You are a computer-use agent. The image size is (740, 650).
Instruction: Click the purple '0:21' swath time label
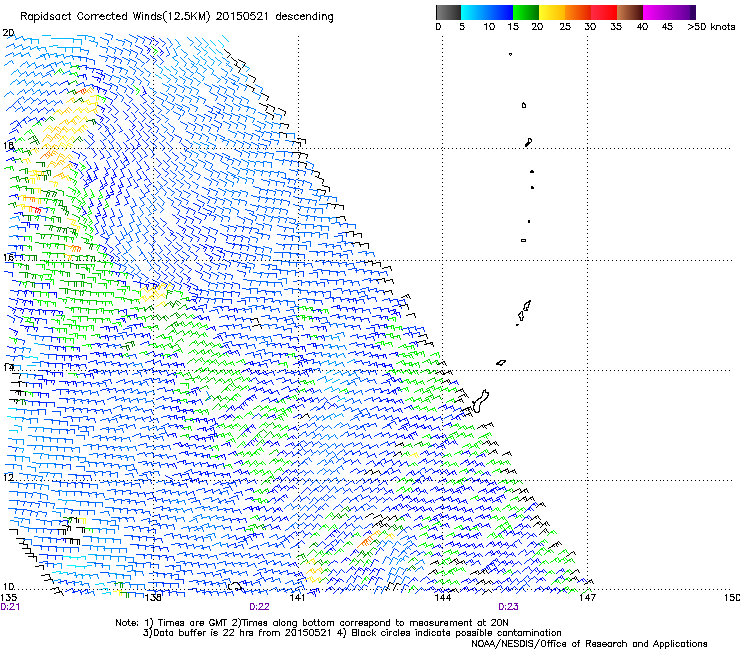(10, 607)
